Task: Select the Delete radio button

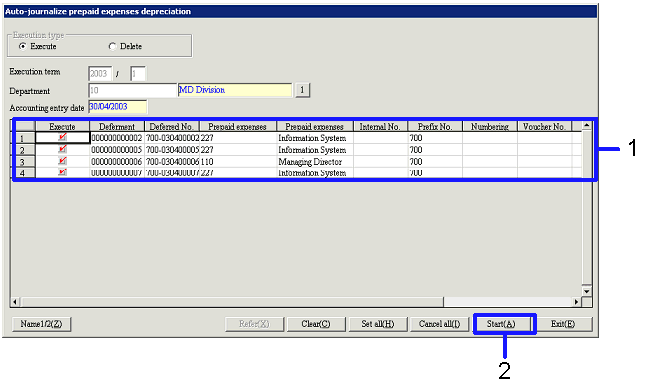Action: tap(112, 46)
